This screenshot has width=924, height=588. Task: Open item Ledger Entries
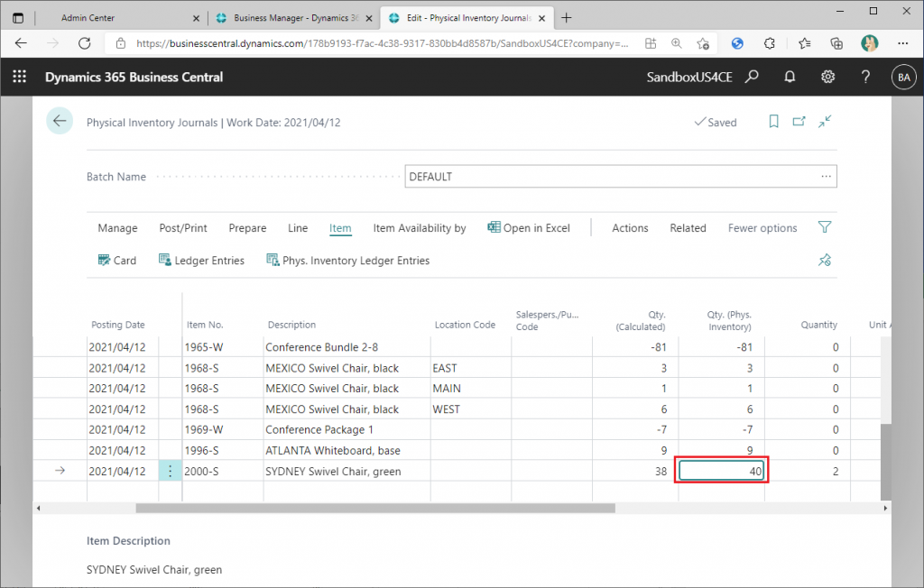coord(201,261)
